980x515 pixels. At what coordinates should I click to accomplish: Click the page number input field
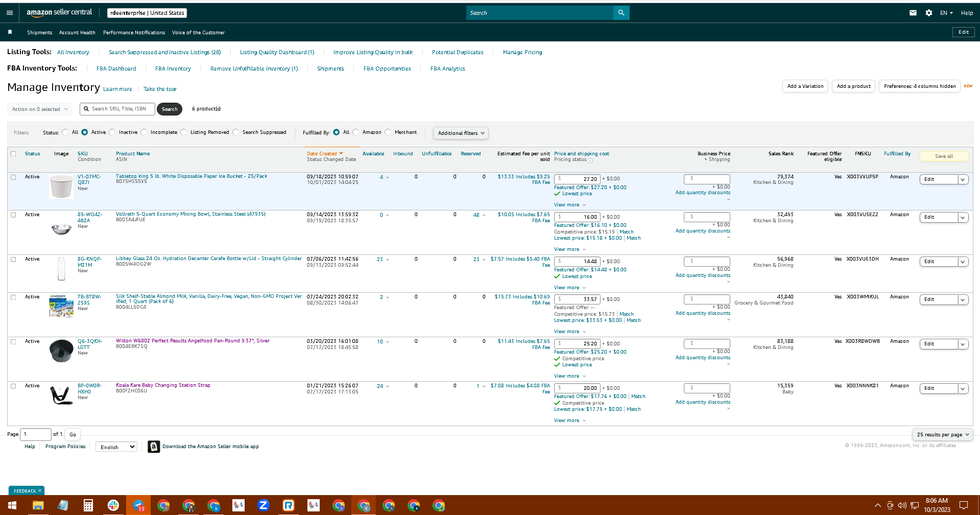(36, 434)
